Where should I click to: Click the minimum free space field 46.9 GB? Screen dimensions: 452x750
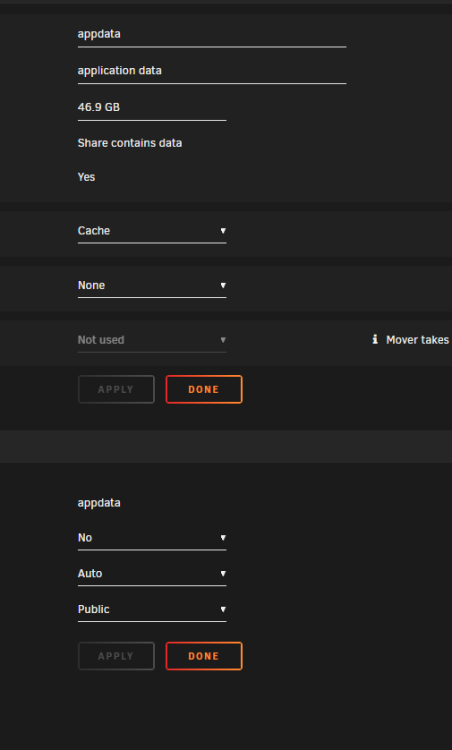click(152, 108)
